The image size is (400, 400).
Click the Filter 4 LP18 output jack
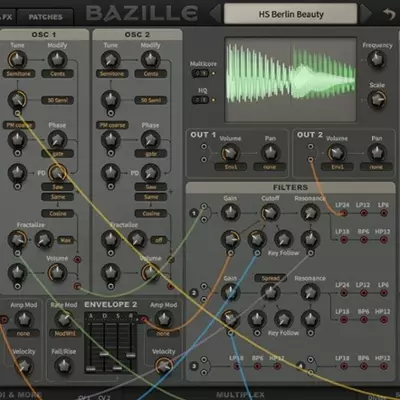(343, 366)
